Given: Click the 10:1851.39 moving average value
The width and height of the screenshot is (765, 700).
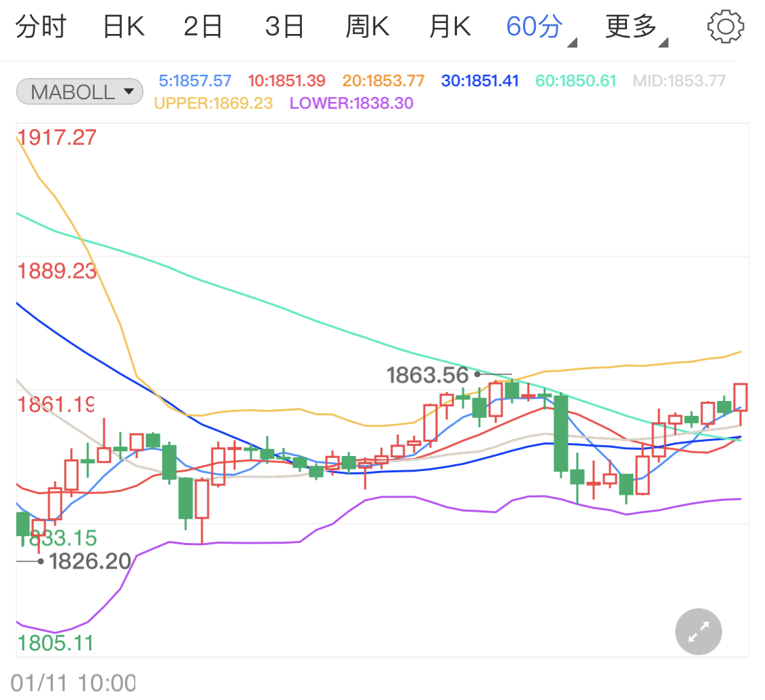Looking at the screenshot, I should (x=286, y=81).
